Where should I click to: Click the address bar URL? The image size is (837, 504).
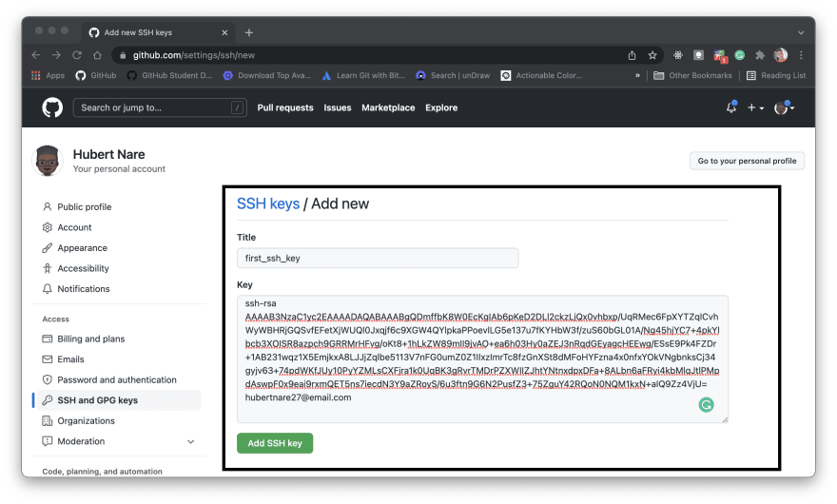click(194, 55)
